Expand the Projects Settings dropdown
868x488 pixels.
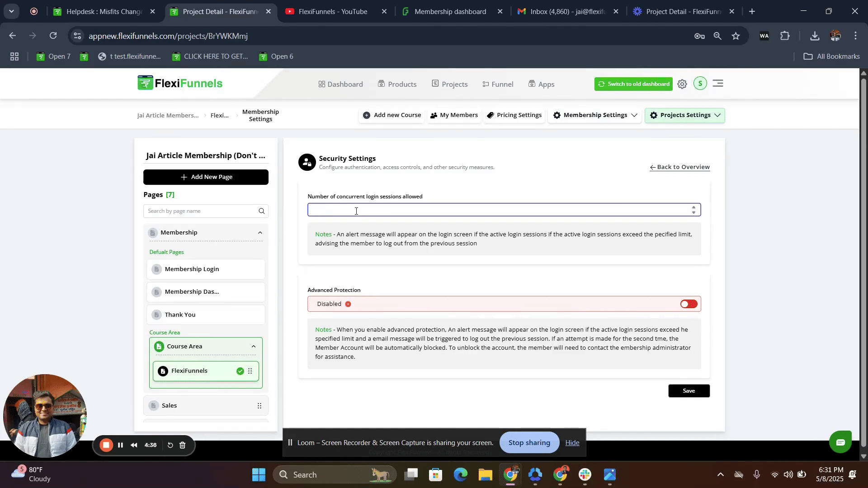[684, 115]
